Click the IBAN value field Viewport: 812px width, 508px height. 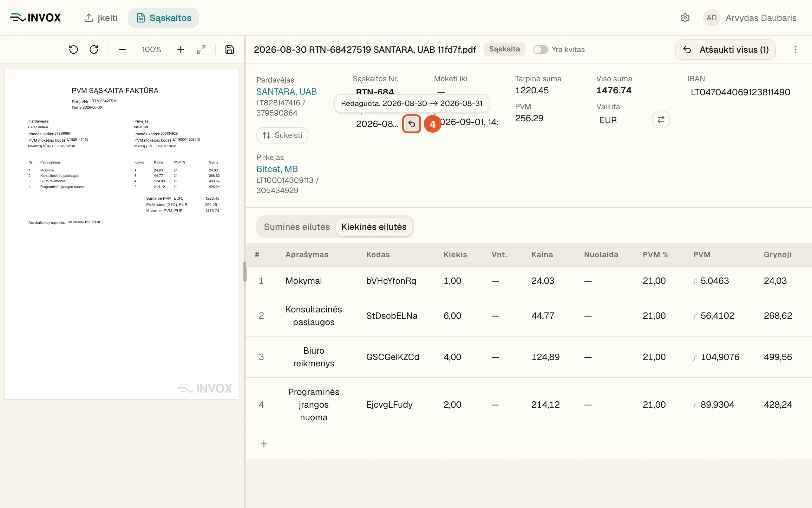pyautogui.click(x=741, y=92)
